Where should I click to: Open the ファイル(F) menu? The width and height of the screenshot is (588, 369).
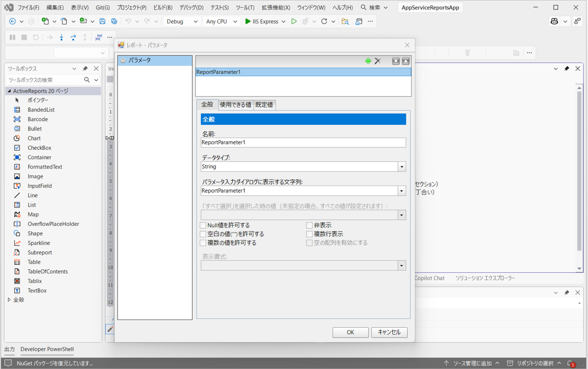tap(28, 7)
